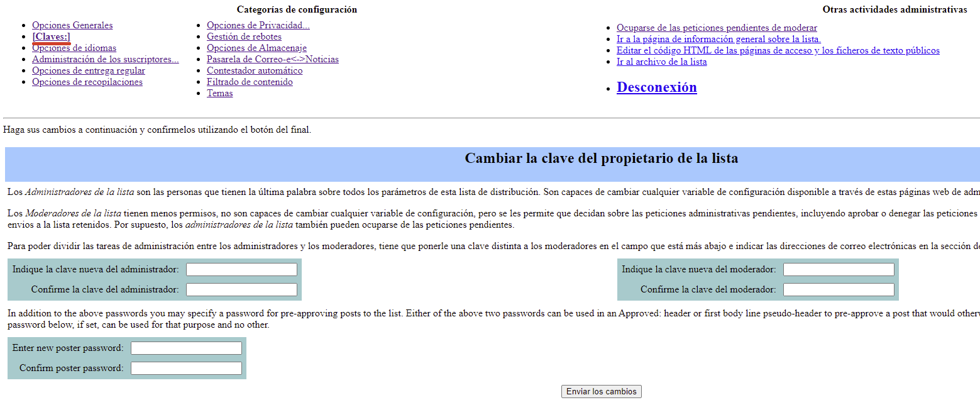Click the Enter new poster password field

click(x=186, y=348)
